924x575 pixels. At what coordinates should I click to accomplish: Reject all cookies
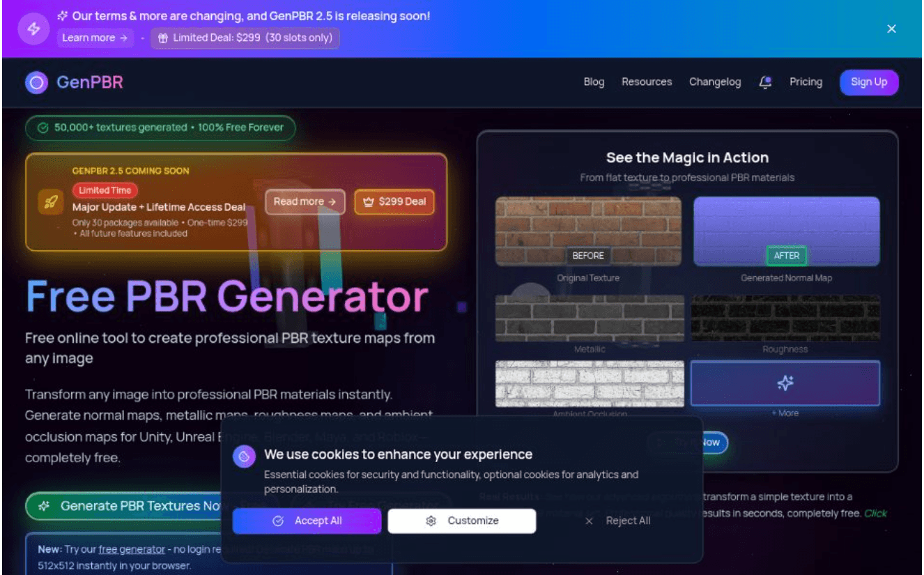point(618,521)
